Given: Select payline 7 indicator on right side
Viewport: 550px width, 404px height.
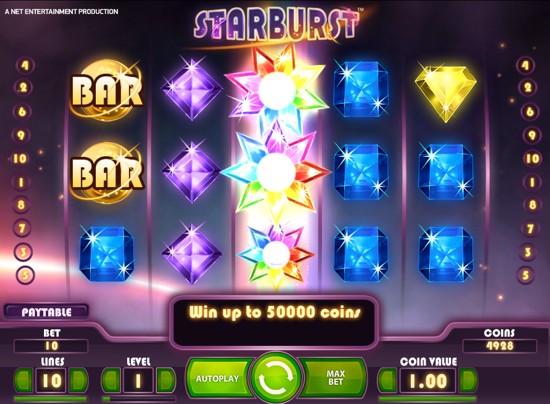Looking at the screenshot, I should pos(529,229).
